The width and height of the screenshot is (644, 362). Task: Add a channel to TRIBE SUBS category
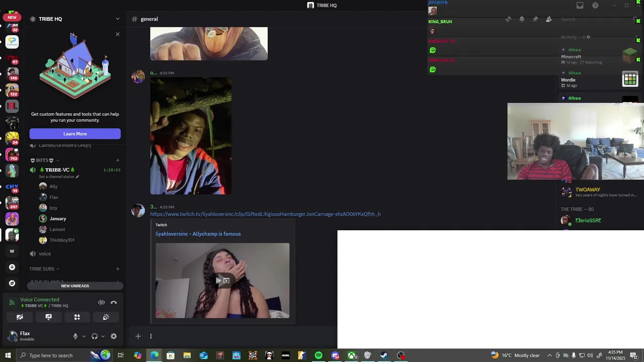pyautogui.click(x=118, y=269)
